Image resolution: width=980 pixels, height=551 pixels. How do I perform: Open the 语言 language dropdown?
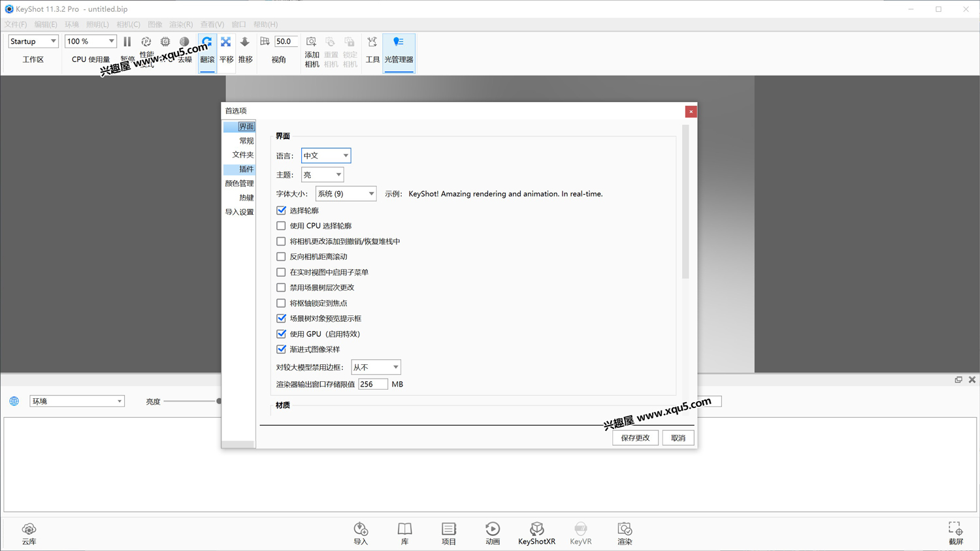point(326,155)
